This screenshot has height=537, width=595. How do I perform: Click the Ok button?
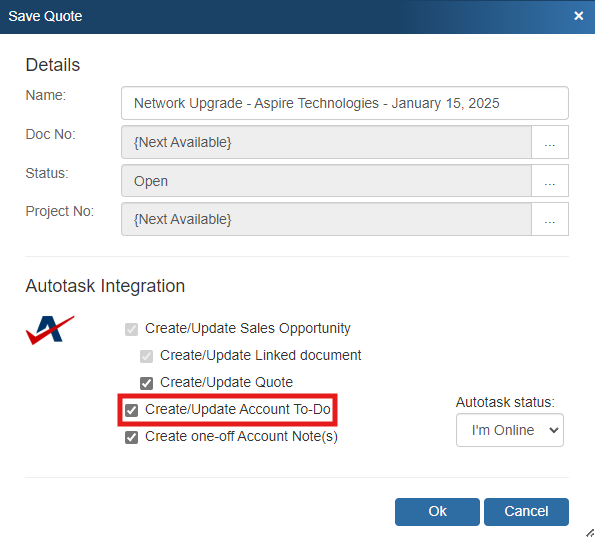coord(437,512)
